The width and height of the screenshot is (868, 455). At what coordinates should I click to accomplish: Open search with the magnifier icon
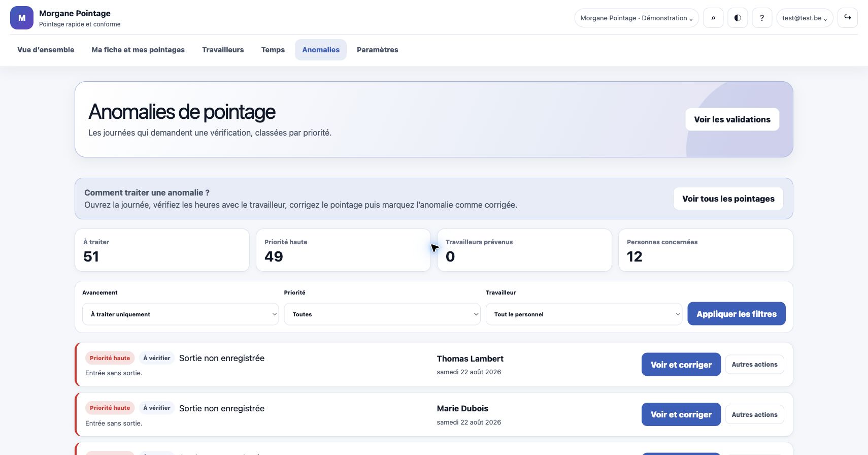(x=713, y=18)
